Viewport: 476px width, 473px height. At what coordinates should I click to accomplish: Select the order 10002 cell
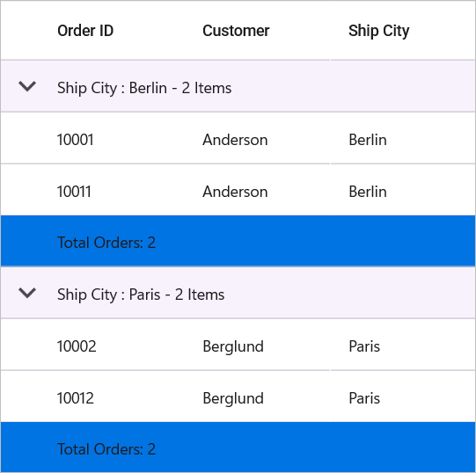pos(77,346)
